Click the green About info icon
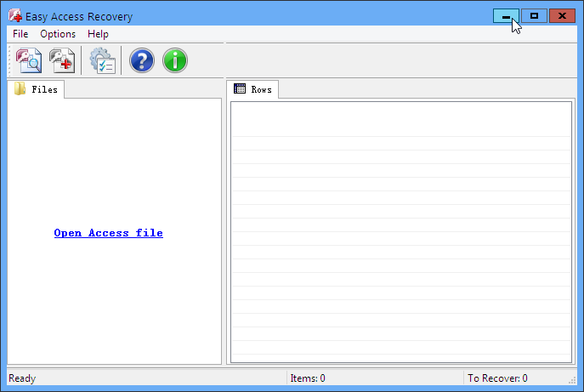The height and width of the screenshot is (392, 584). pyautogui.click(x=175, y=60)
